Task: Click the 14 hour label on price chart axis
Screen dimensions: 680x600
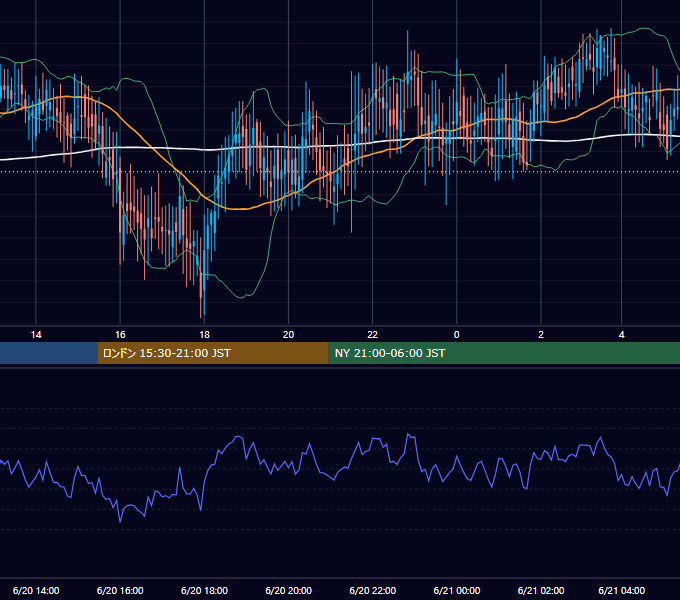Action: (36, 335)
